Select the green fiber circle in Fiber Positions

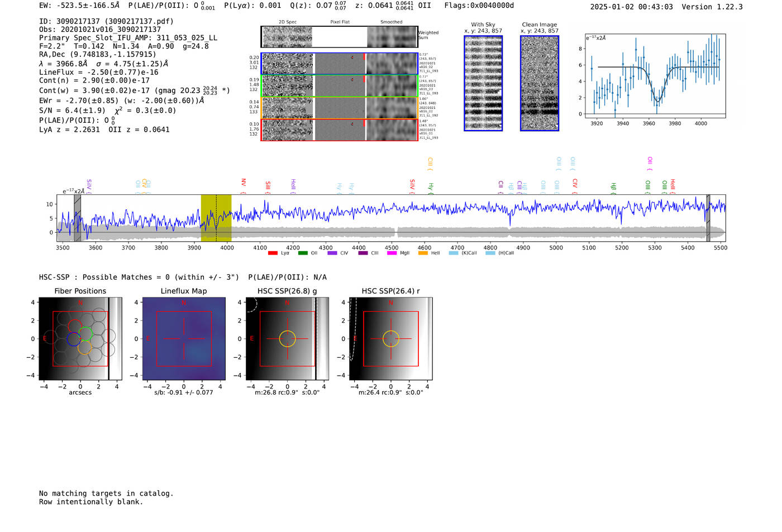85,334
